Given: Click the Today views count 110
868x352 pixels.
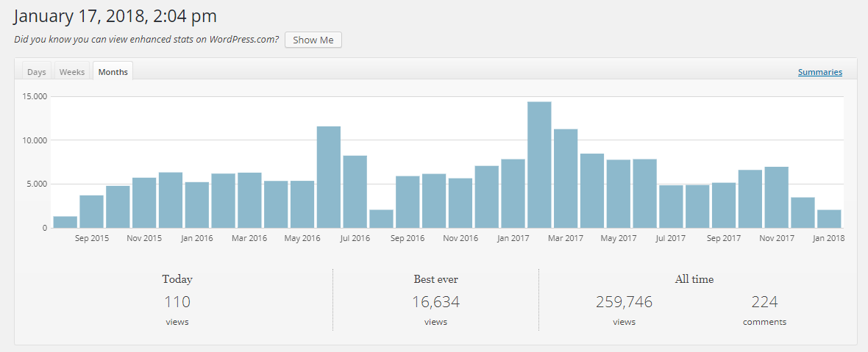Looking at the screenshot, I should pos(177,302).
